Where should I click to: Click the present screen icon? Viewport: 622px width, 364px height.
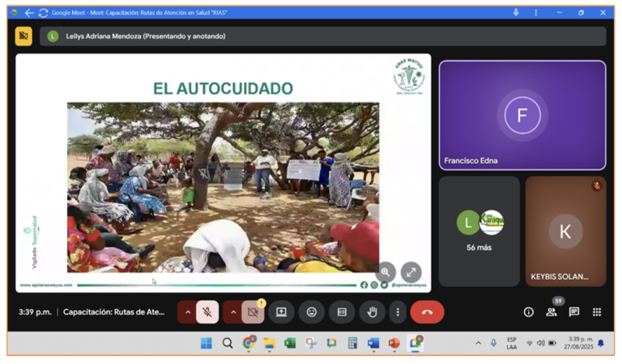click(281, 312)
